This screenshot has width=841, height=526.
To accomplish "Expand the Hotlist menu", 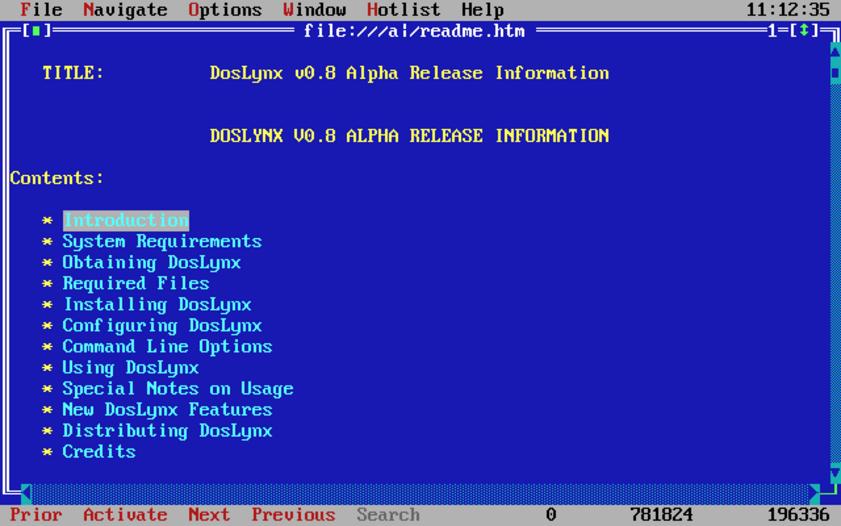I will [403, 10].
